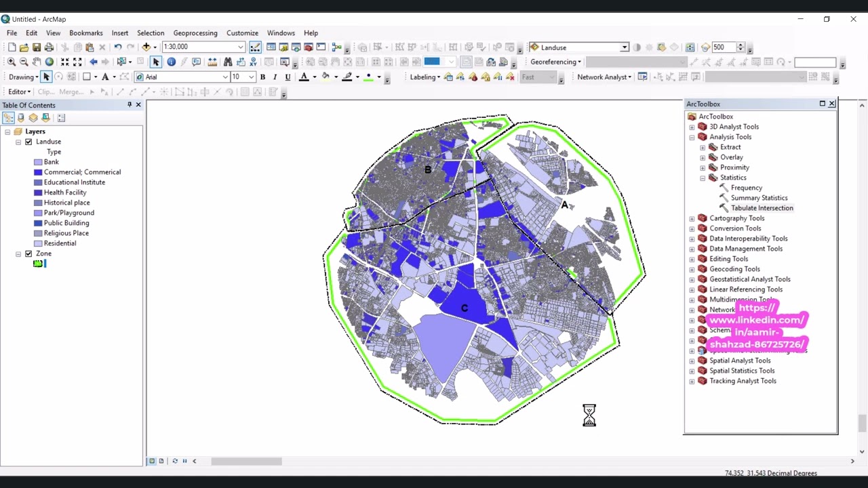Open the Catalog window
Image resolution: width=868 pixels, height=488 pixels.
click(283, 47)
